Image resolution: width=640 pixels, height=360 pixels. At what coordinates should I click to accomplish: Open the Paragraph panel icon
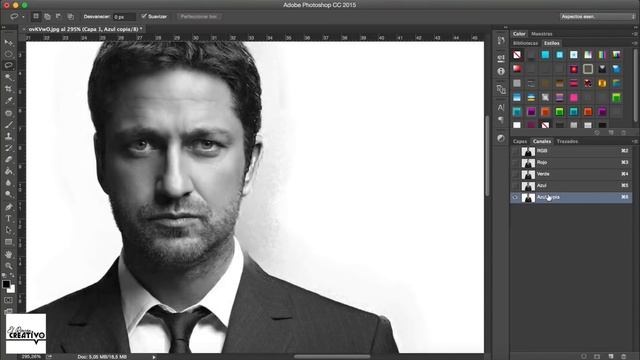[501, 120]
